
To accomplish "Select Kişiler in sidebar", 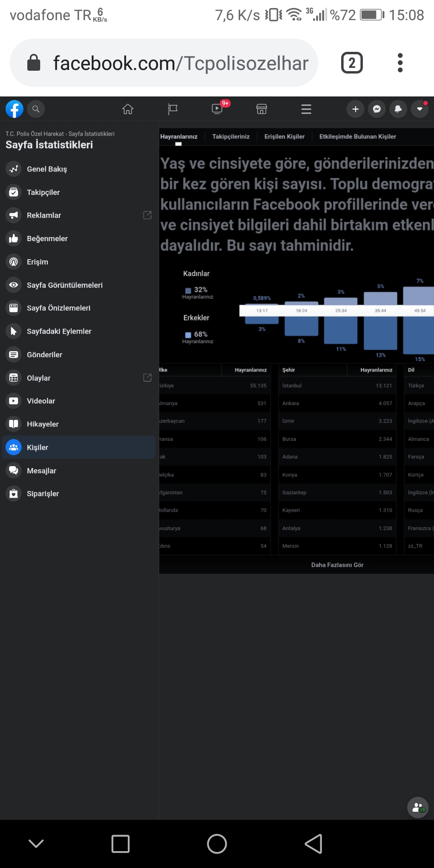I will 79,448.
